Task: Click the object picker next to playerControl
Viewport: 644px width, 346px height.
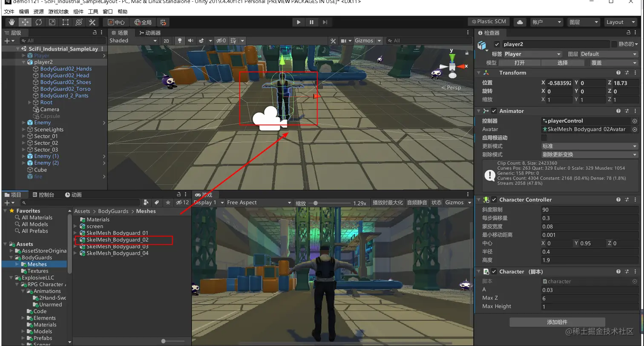Action: [x=635, y=121]
